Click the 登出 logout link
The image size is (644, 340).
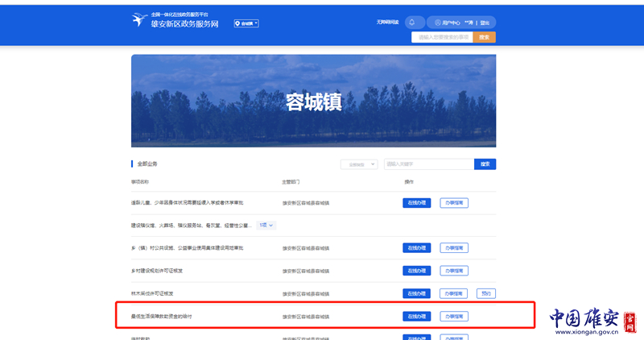(x=485, y=23)
